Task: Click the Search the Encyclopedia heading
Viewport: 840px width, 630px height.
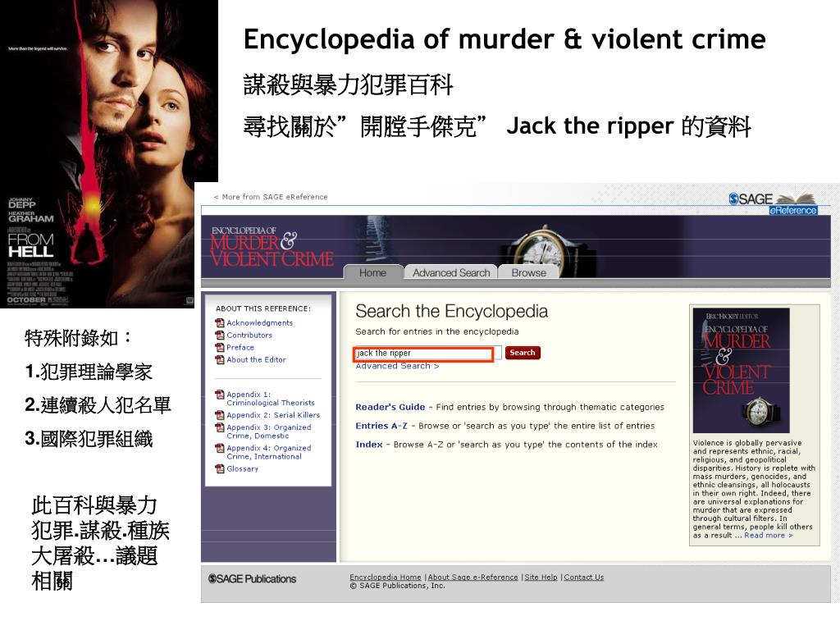Action: click(x=452, y=311)
